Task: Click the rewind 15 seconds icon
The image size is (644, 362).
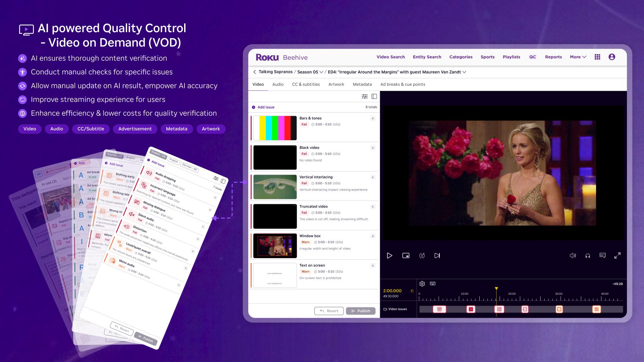Action: (x=422, y=255)
